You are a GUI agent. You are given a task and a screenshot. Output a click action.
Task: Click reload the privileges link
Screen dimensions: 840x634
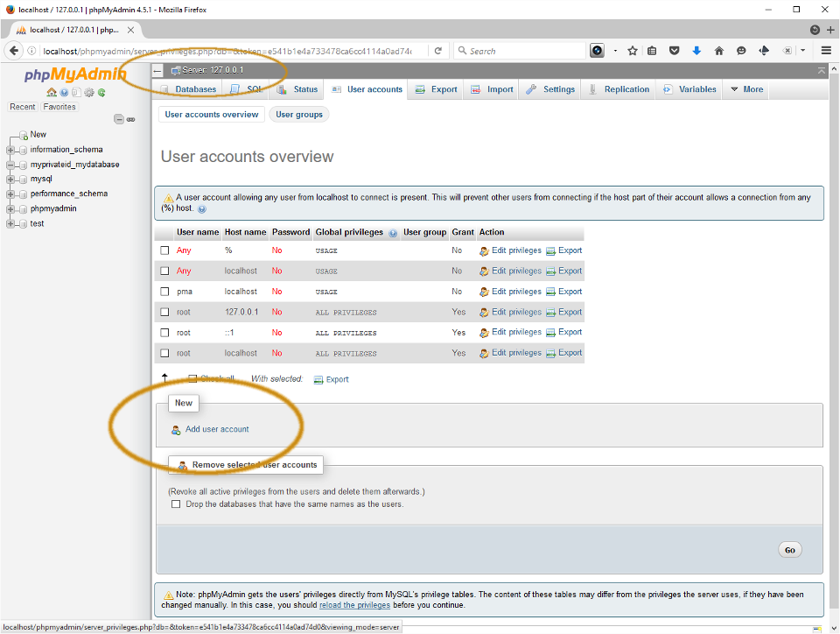354,605
